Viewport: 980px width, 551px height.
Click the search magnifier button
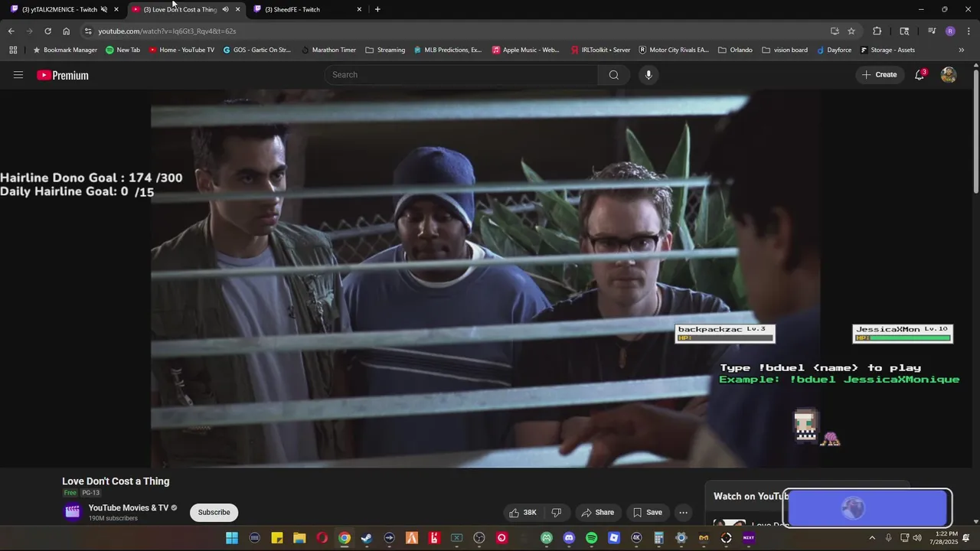pyautogui.click(x=613, y=75)
